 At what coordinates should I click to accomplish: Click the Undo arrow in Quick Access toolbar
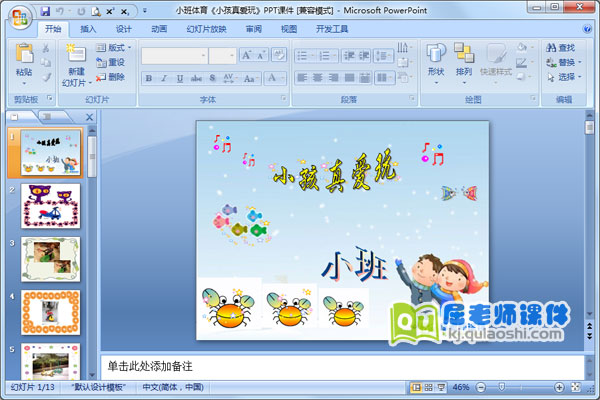[x=60, y=11]
